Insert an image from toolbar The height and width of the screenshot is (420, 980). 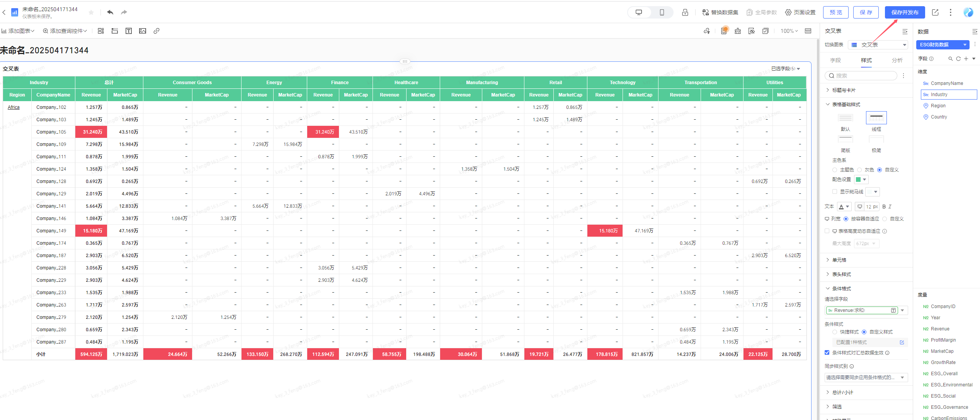143,31
